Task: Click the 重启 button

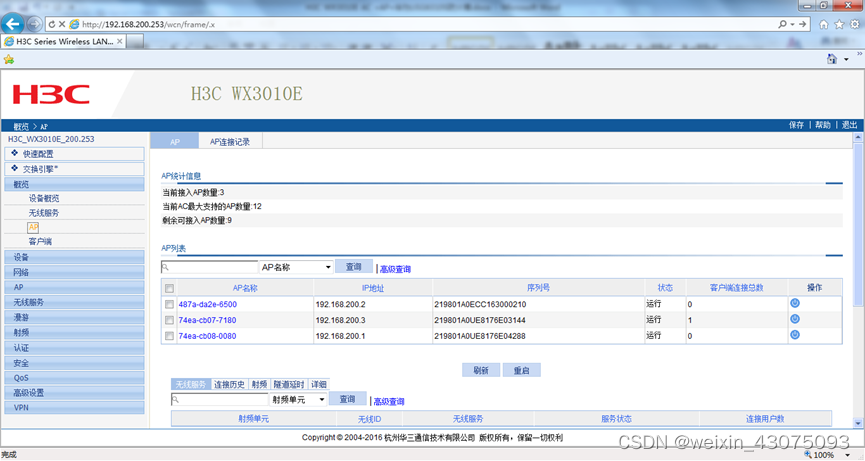Action: pos(521,370)
